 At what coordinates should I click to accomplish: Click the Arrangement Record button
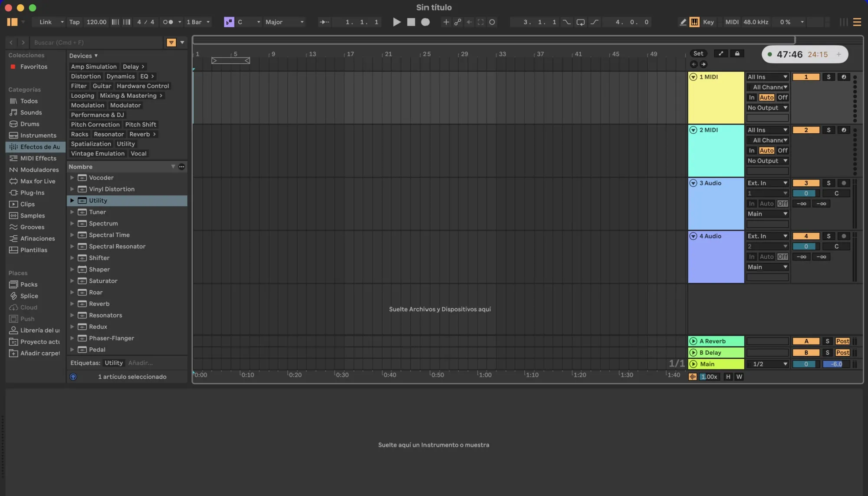pyautogui.click(x=425, y=22)
